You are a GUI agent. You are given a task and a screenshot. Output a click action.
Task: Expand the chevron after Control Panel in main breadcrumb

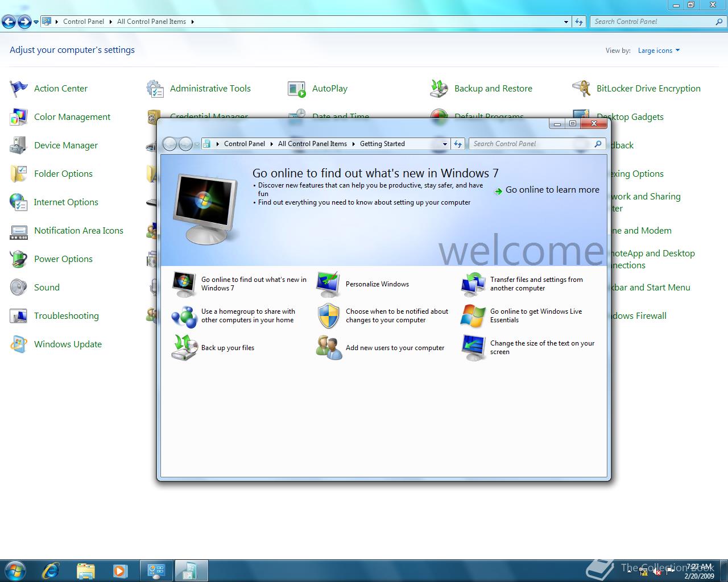pyautogui.click(x=111, y=22)
